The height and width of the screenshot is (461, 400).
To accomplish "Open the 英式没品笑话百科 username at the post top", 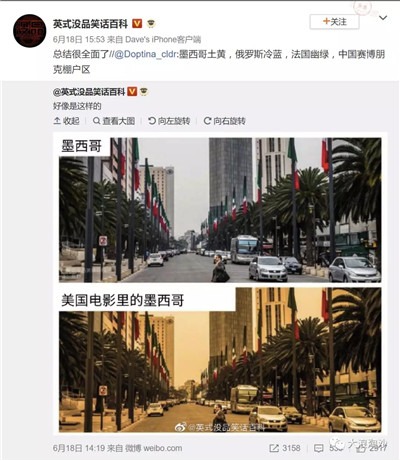I will [x=90, y=24].
